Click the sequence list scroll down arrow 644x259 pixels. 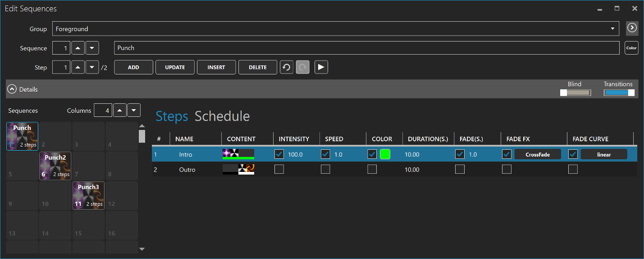point(142,249)
